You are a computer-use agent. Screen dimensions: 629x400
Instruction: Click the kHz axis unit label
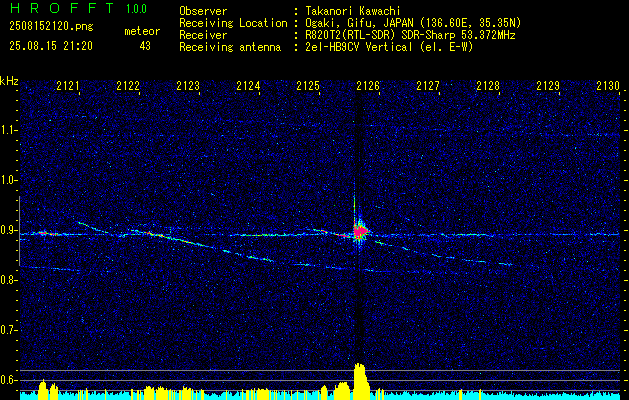[x=9, y=81]
